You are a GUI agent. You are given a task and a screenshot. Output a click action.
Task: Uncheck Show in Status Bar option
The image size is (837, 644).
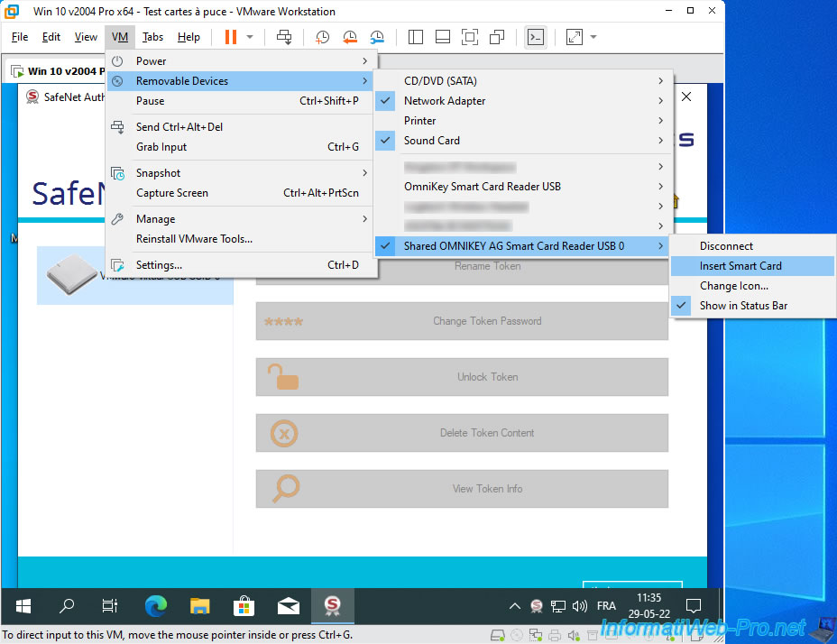pyautogui.click(x=752, y=306)
